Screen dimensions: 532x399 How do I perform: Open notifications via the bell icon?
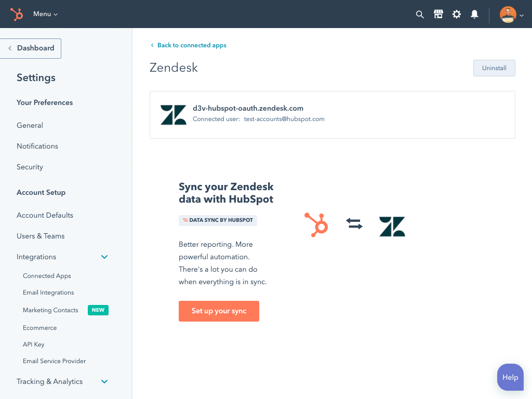click(474, 14)
